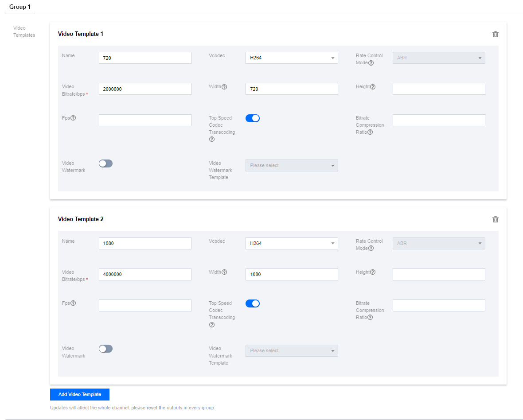
Task: Focus Video Bitrate field with 2000000
Action: (145, 89)
